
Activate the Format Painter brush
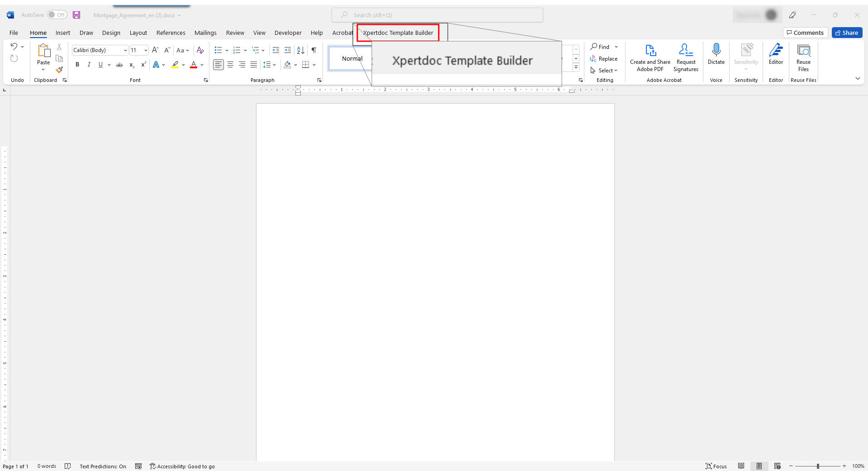[x=59, y=70]
